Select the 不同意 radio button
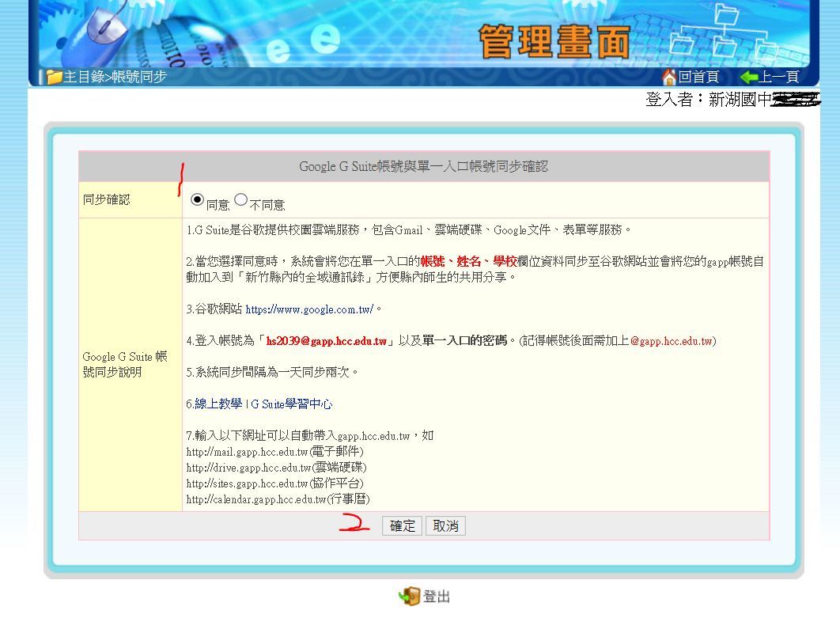This screenshot has height=618, width=840. click(x=240, y=199)
